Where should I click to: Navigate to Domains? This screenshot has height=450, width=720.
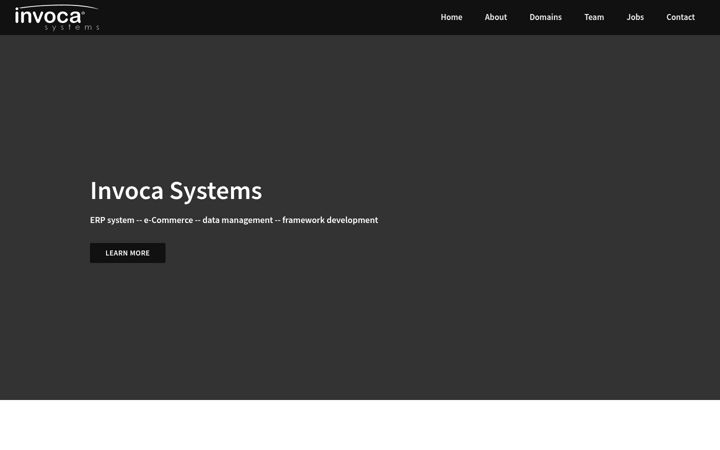[545, 17]
